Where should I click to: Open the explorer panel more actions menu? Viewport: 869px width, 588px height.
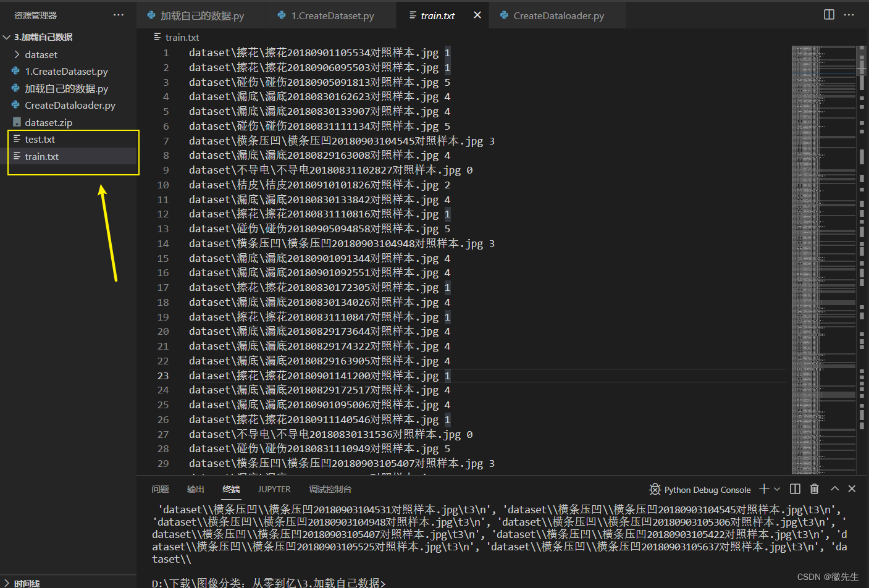119,15
